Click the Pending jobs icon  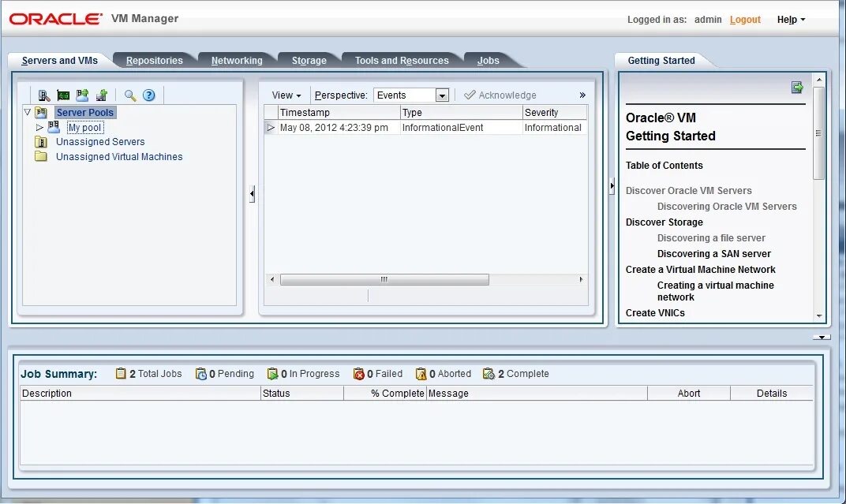[200, 374]
